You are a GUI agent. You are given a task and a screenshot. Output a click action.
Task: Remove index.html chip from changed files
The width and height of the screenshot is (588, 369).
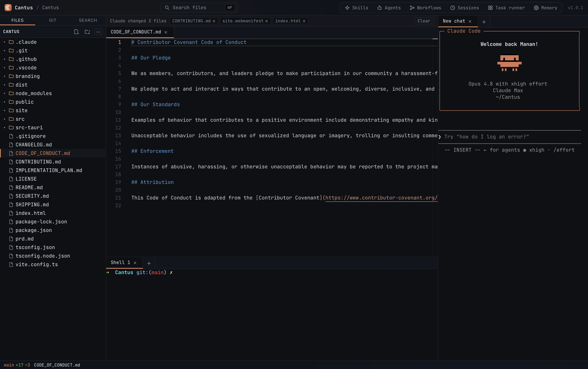click(304, 21)
